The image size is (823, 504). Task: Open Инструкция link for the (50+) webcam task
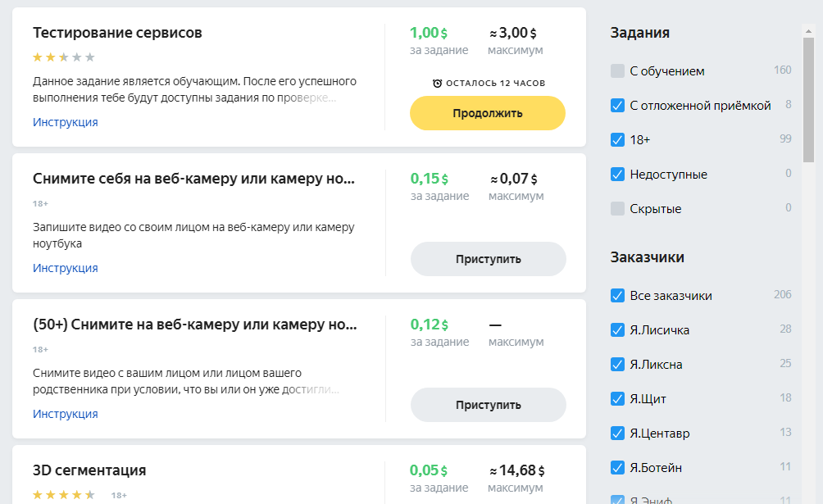[66, 414]
